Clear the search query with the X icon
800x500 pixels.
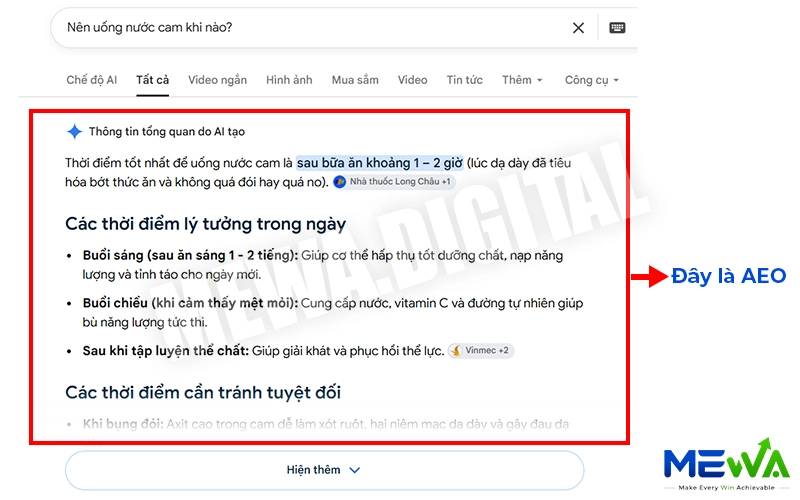point(578,28)
